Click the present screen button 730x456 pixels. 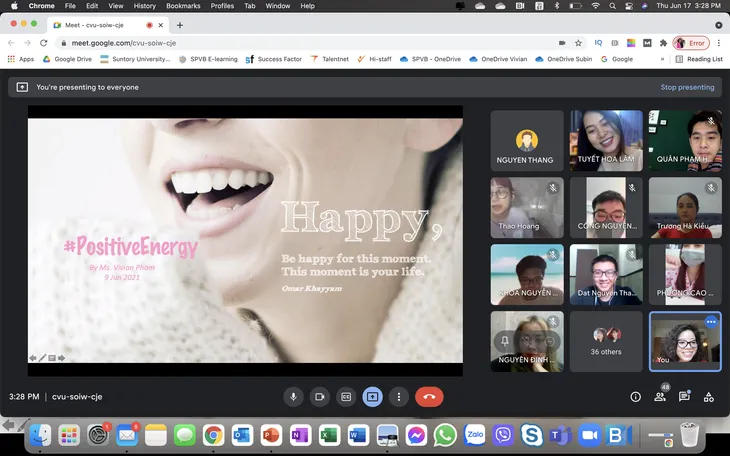(x=372, y=397)
